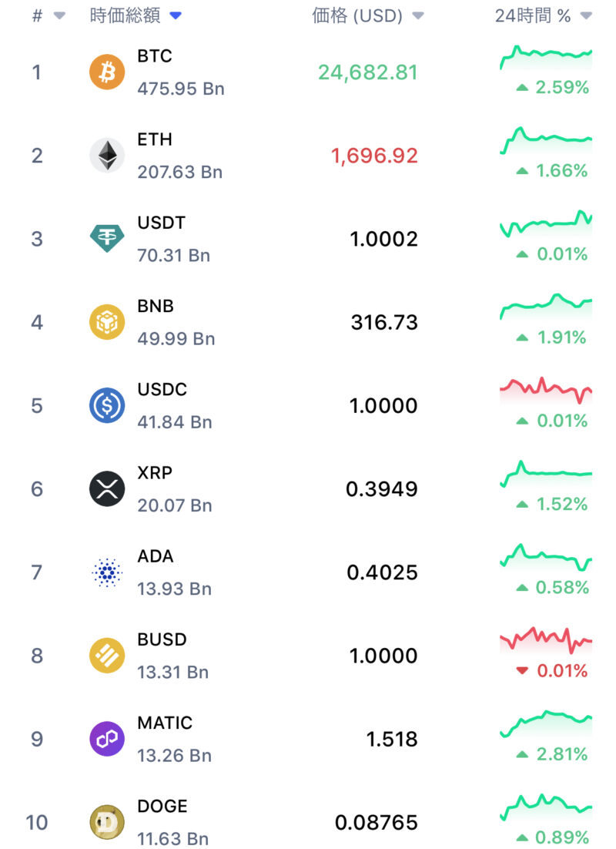Select the Tether USDT icon
The height and width of the screenshot is (849, 616).
(107, 239)
